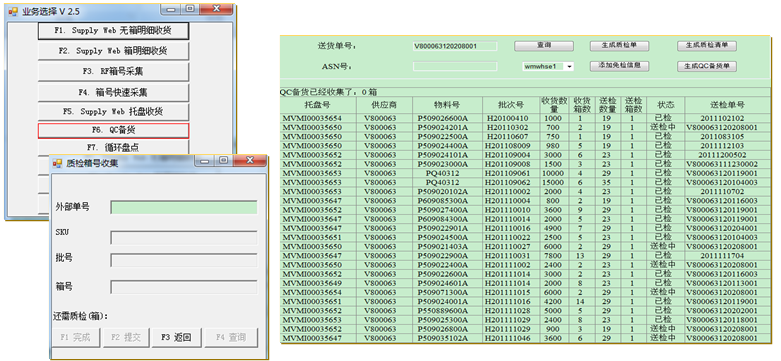Screen dimensions: 781x361
Task: Select material cell P609085300A
Action: click(443, 201)
